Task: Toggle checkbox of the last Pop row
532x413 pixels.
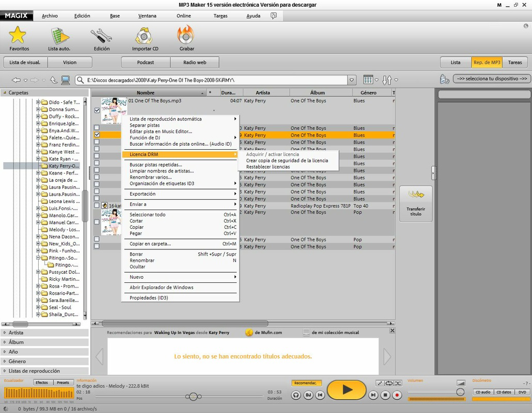Action: pos(97,246)
